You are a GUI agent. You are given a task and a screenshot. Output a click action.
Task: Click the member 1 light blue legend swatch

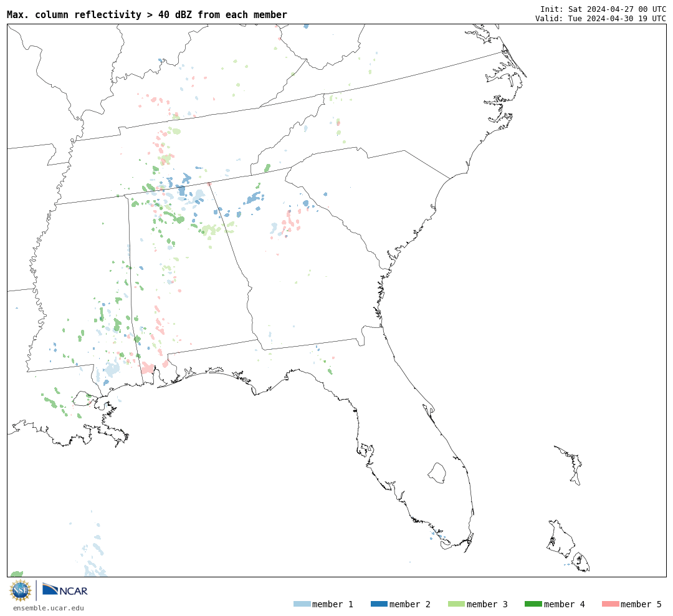[302, 604]
